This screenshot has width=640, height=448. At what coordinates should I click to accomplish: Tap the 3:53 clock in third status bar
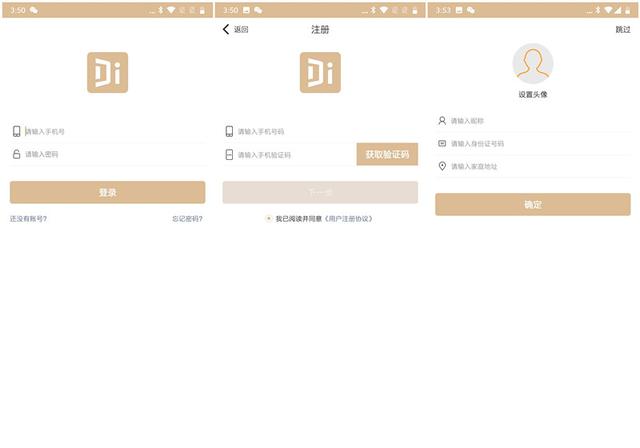(x=443, y=10)
